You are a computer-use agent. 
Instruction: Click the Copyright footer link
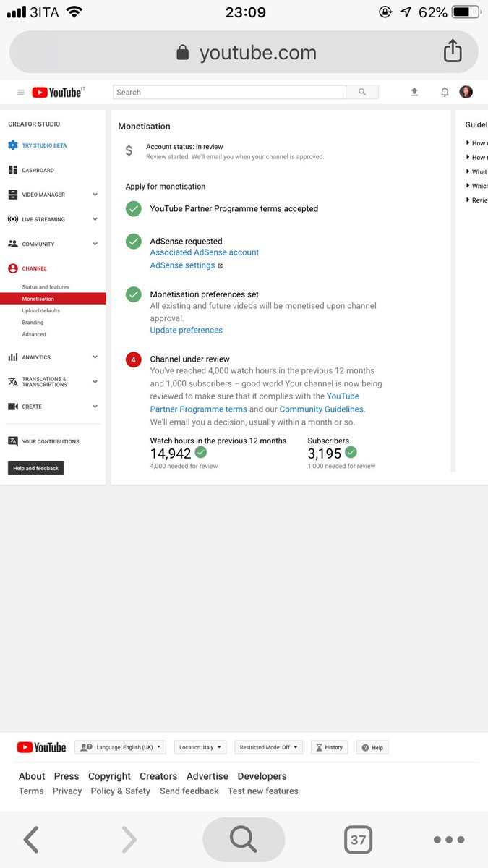click(109, 776)
